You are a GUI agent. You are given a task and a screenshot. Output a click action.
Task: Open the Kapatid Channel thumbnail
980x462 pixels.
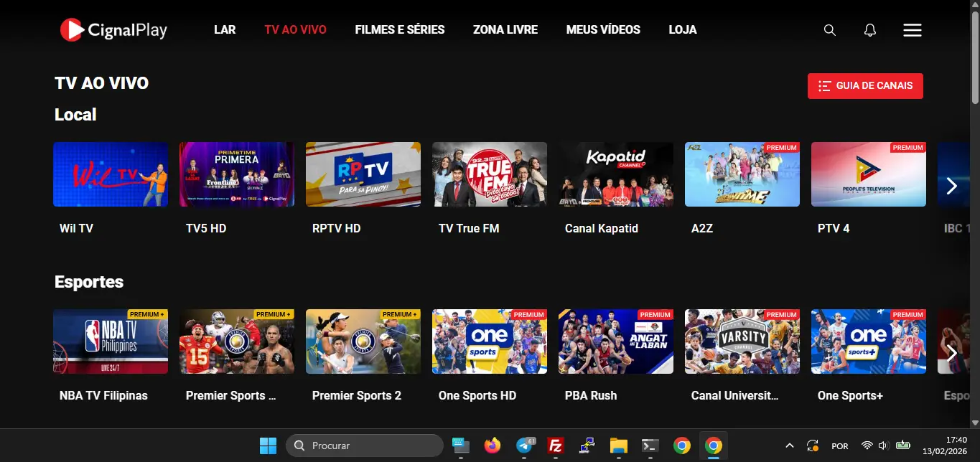click(616, 174)
